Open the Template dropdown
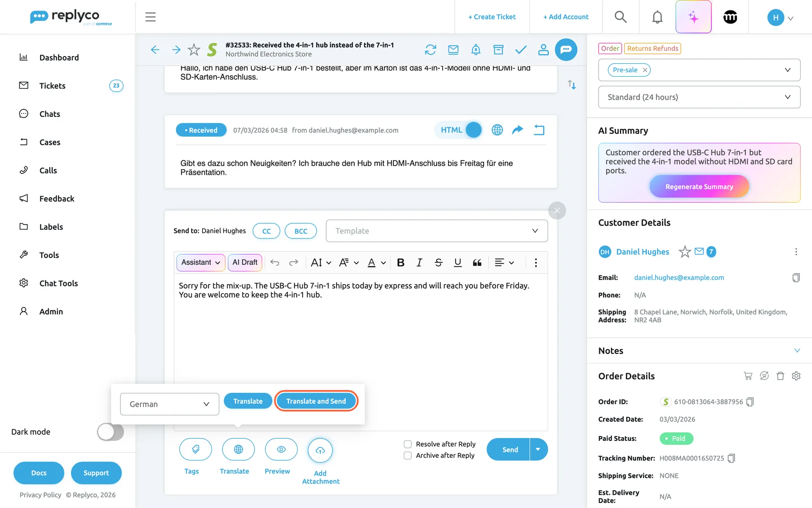 [x=437, y=231]
